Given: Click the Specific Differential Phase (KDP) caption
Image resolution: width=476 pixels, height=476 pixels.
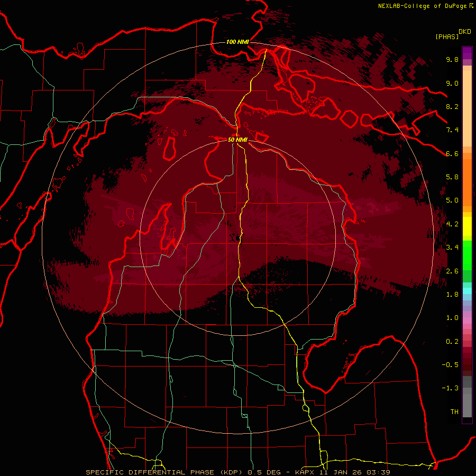Looking at the screenshot, I should [164, 472].
